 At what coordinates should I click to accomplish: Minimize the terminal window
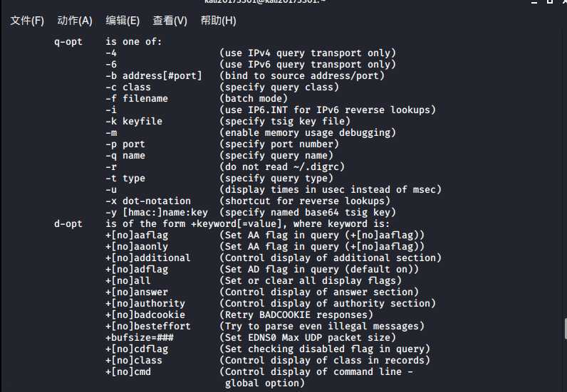point(534,2)
